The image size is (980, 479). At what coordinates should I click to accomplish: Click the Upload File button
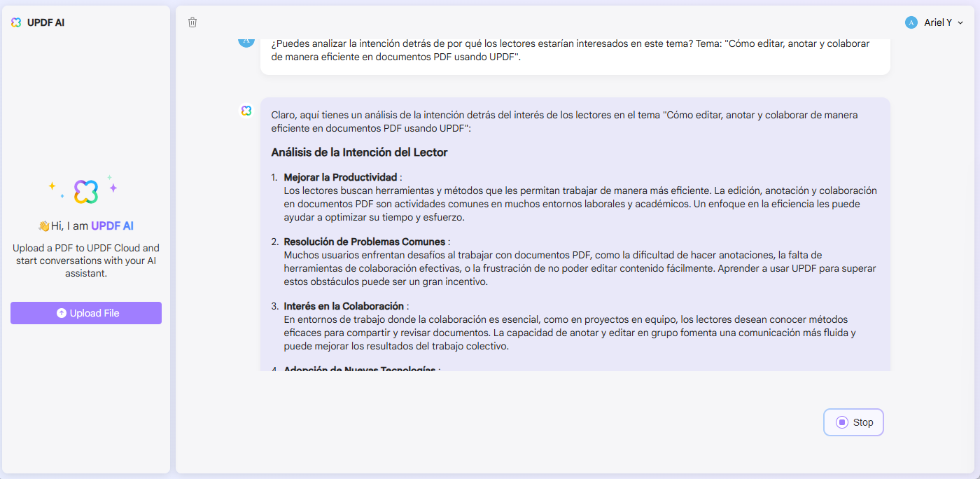pos(86,313)
